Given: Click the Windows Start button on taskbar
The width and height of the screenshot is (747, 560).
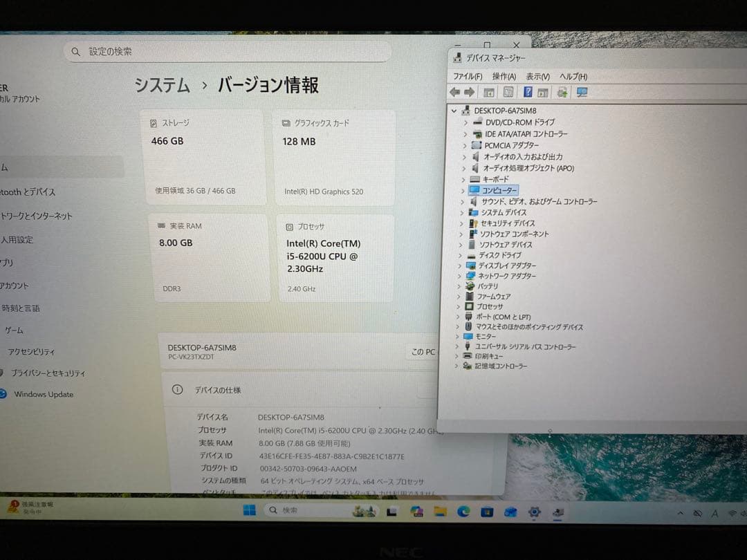Looking at the screenshot, I should 249,510.
